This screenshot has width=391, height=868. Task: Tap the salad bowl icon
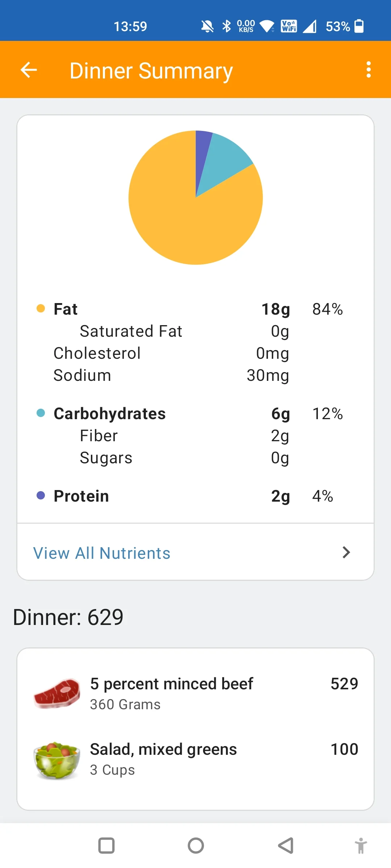(57, 759)
